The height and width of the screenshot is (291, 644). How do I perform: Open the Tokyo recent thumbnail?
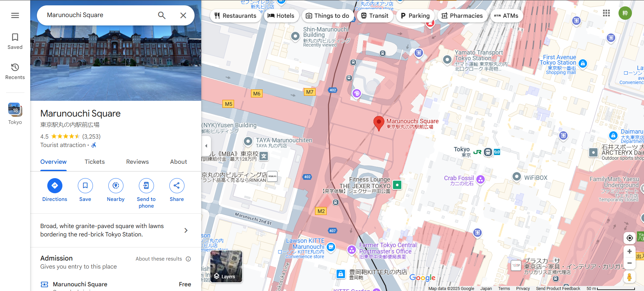click(15, 114)
